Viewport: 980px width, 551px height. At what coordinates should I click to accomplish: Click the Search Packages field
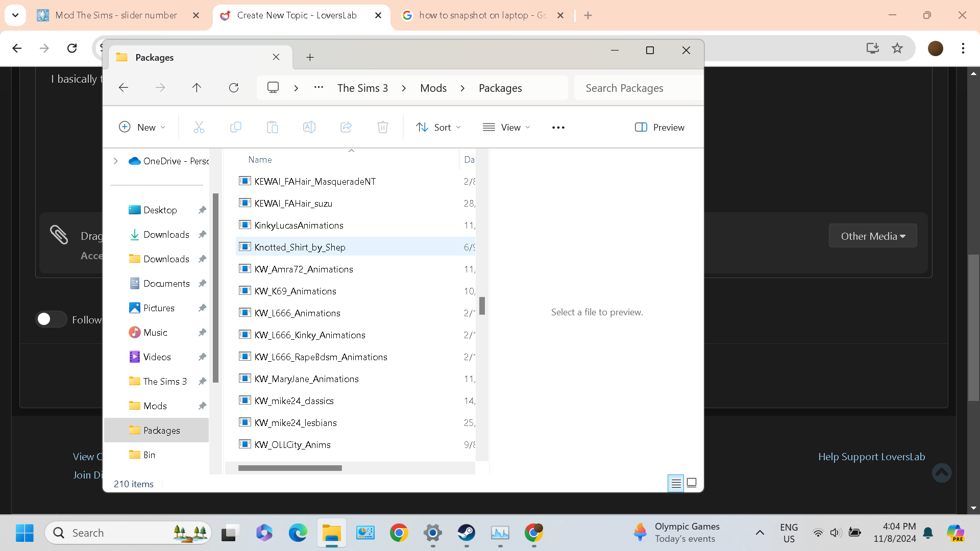[638, 88]
